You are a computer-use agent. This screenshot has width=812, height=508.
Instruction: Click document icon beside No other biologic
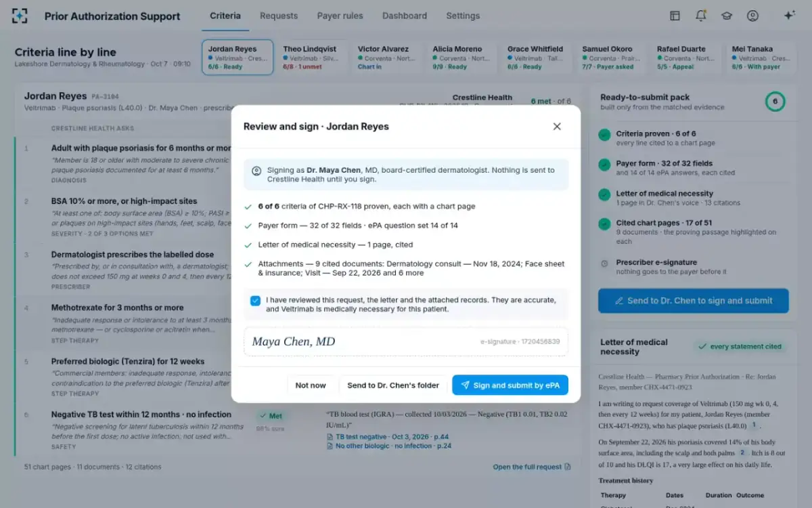point(330,446)
